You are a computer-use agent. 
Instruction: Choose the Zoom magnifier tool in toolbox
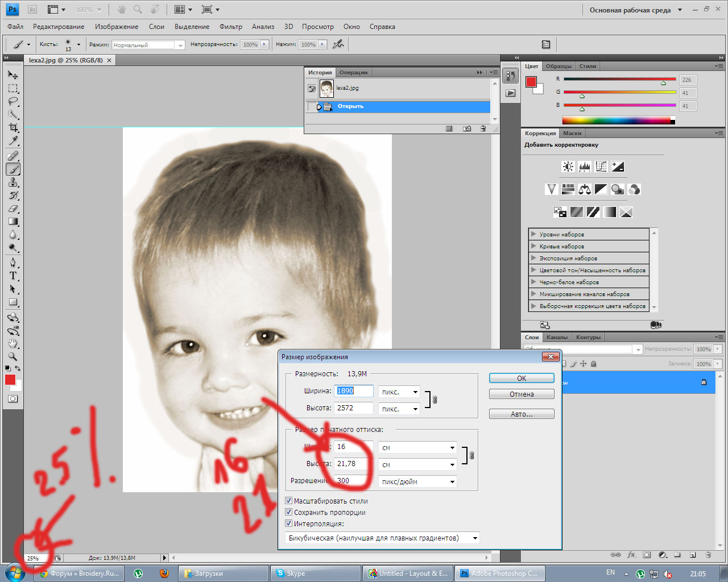(x=13, y=357)
